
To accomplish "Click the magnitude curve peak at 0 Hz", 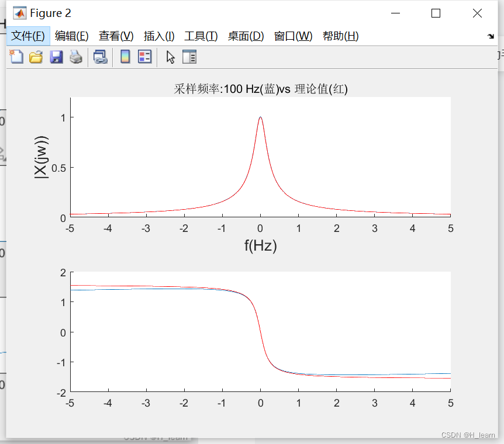I will (260, 117).
